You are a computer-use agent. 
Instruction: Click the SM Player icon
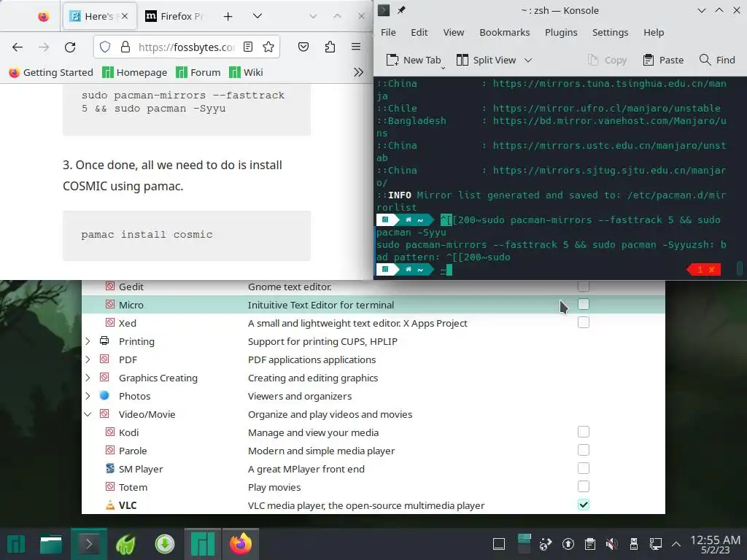110,469
